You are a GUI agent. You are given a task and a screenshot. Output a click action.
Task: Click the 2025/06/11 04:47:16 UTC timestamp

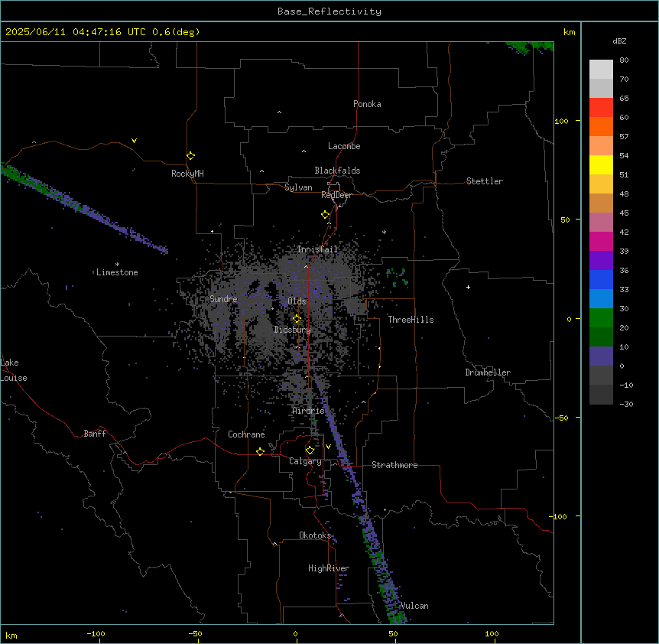(76, 32)
